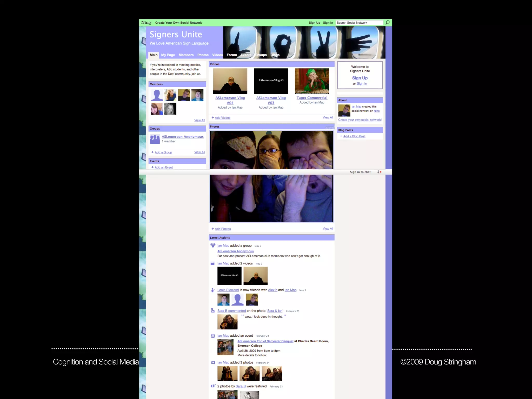Image resolution: width=532 pixels, height=399 pixels.
Task: Click the Add Videos link
Action: [223, 118]
